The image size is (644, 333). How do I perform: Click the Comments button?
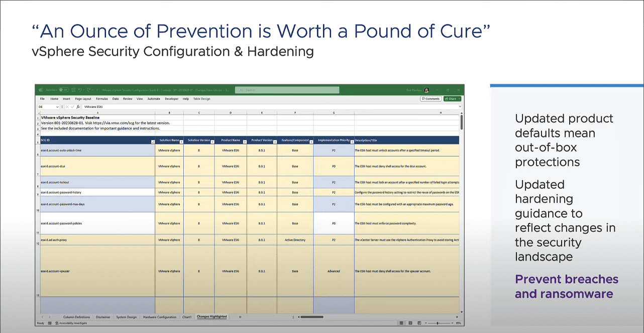(431, 99)
